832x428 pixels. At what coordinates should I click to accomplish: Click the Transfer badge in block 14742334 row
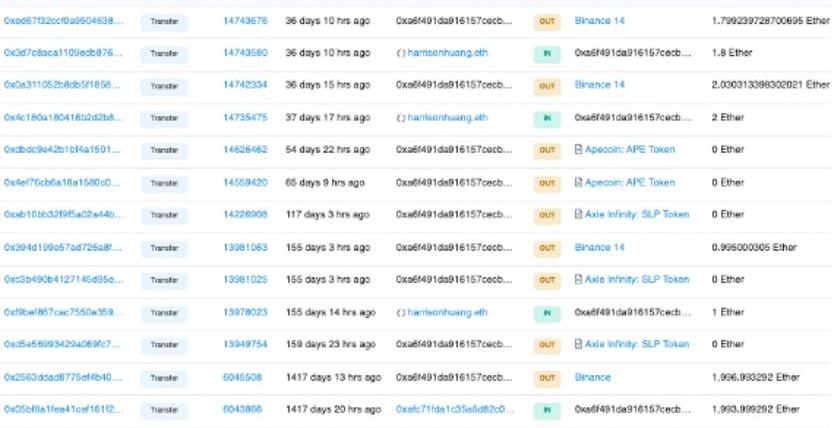164,85
